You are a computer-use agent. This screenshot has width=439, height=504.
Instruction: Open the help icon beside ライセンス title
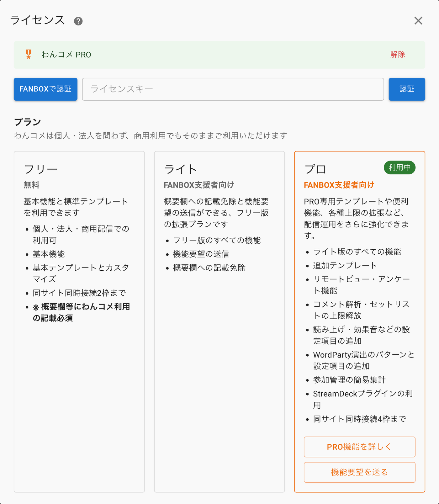[x=78, y=21]
